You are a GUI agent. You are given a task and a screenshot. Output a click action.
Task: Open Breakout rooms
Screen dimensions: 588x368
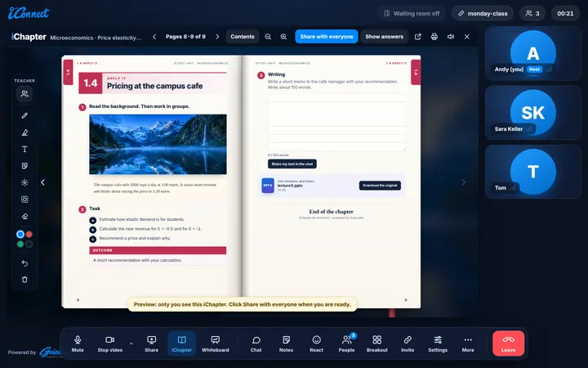click(x=376, y=343)
